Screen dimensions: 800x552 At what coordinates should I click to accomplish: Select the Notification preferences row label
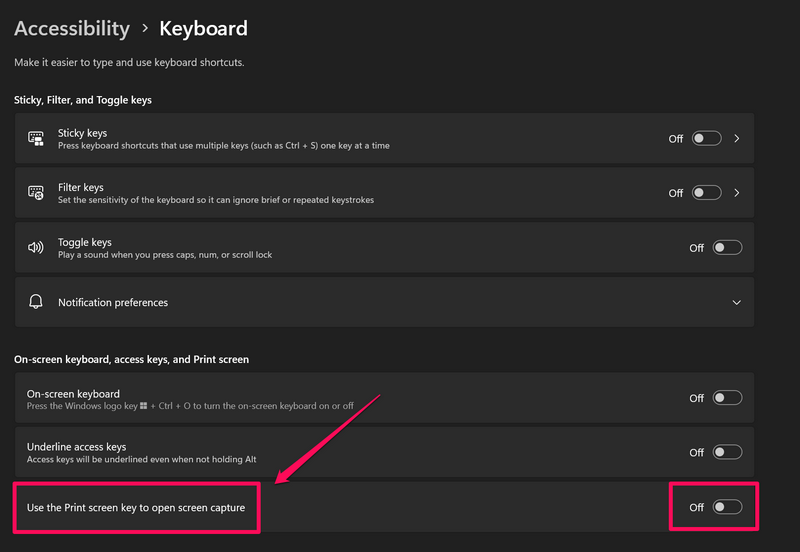point(113,302)
